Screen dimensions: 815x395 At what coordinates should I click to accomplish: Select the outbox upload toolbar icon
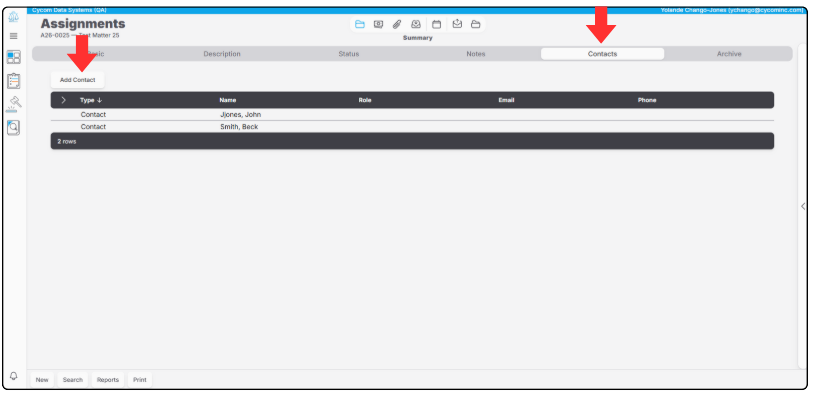point(457,24)
